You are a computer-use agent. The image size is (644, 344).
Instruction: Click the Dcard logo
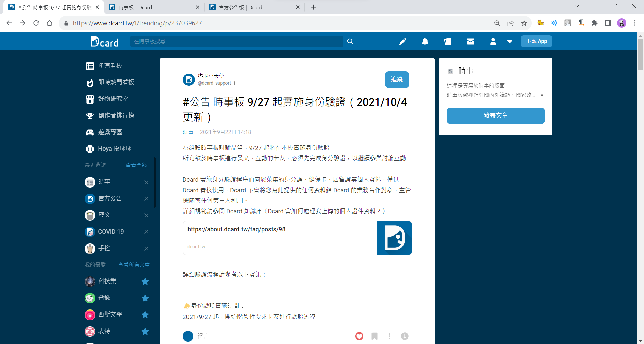click(104, 42)
